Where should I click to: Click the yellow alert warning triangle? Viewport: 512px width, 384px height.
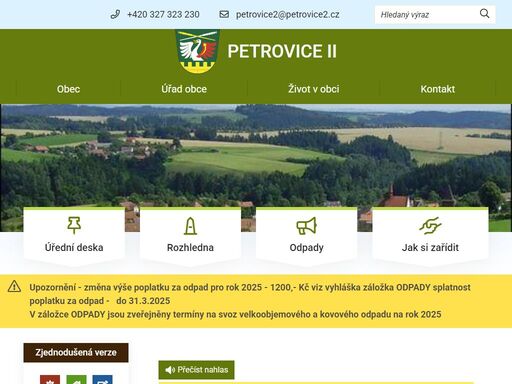pyautogui.click(x=14, y=286)
